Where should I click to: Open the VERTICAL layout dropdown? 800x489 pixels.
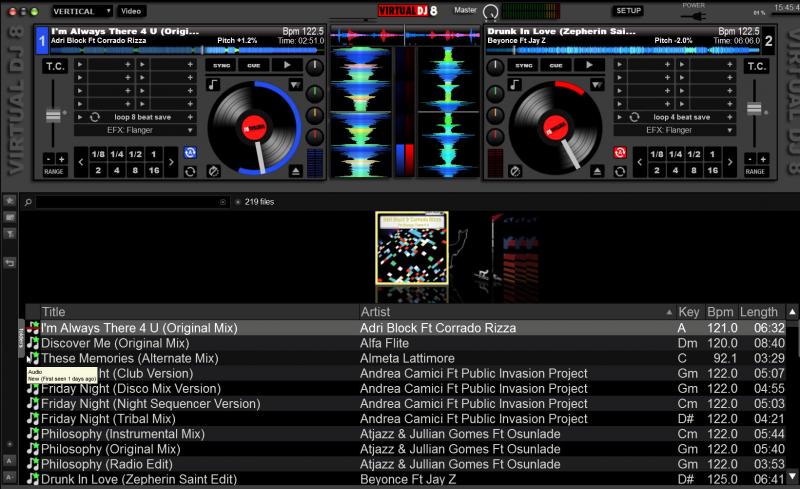[82, 11]
